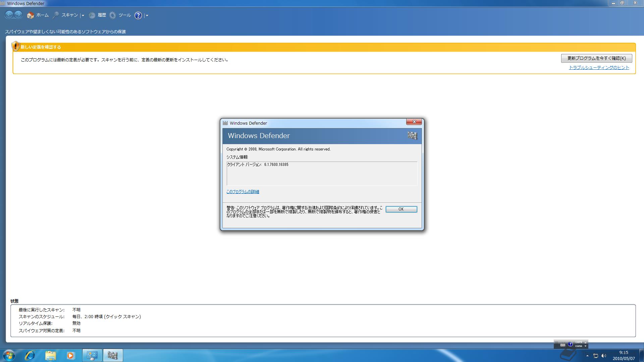Click the small Defender icon in dialog titlebar
The width and height of the screenshot is (644, 362).
[x=225, y=123]
